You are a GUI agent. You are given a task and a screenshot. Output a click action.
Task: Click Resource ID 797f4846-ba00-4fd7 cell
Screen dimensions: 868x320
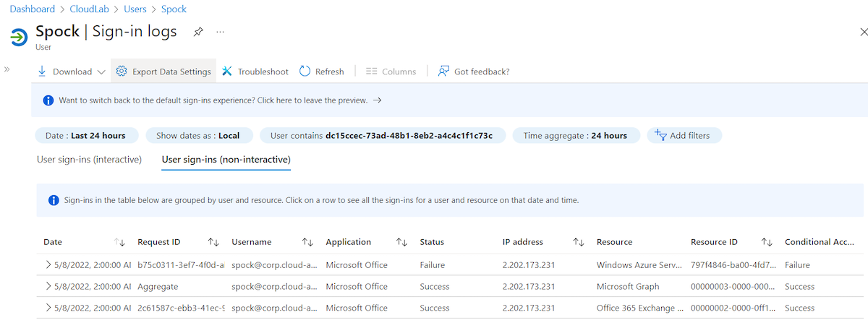pos(733,265)
